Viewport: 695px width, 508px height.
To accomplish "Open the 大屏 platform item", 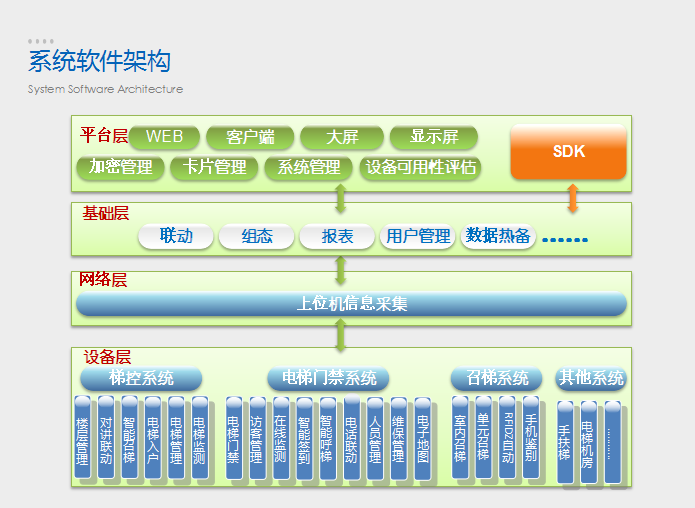I will [x=342, y=137].
